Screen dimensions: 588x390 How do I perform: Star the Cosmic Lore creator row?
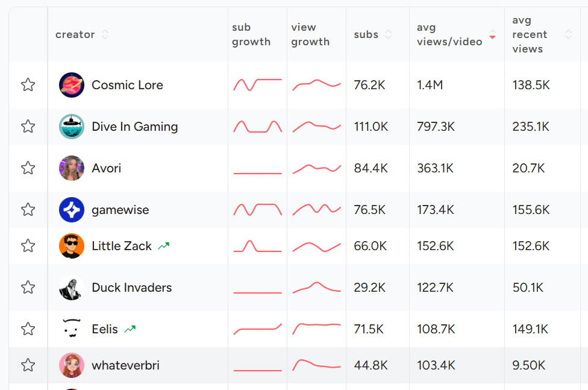pos(28,85)
